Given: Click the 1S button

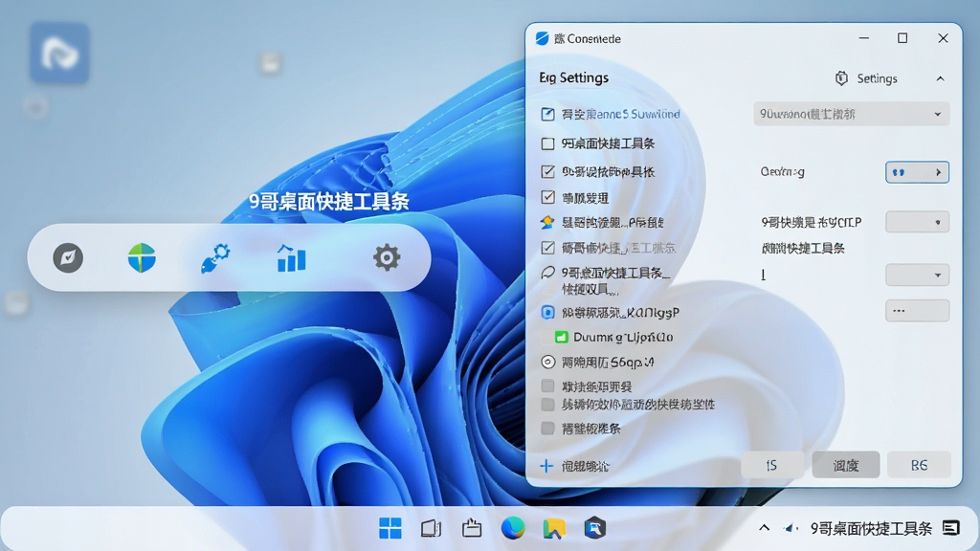Looking at the screenshot, I should 772,466.
